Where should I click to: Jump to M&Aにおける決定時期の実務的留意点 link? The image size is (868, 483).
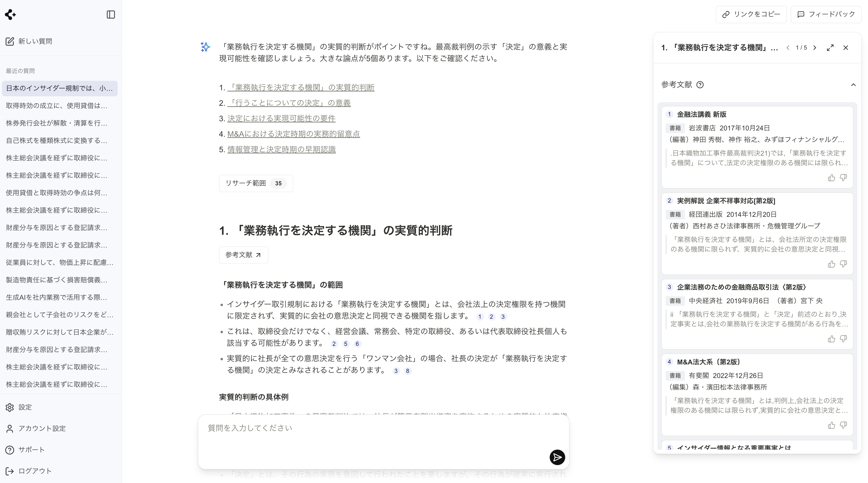coord(294,134)
